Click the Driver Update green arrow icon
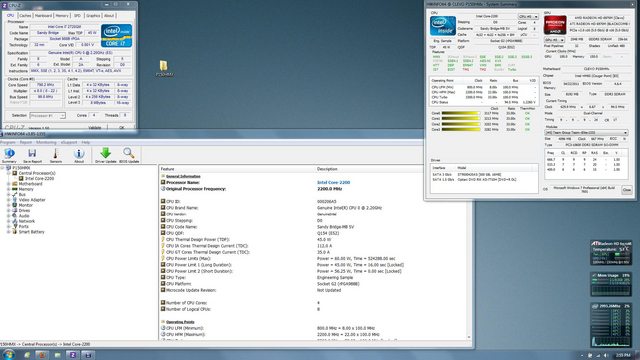 click(106, 156)
